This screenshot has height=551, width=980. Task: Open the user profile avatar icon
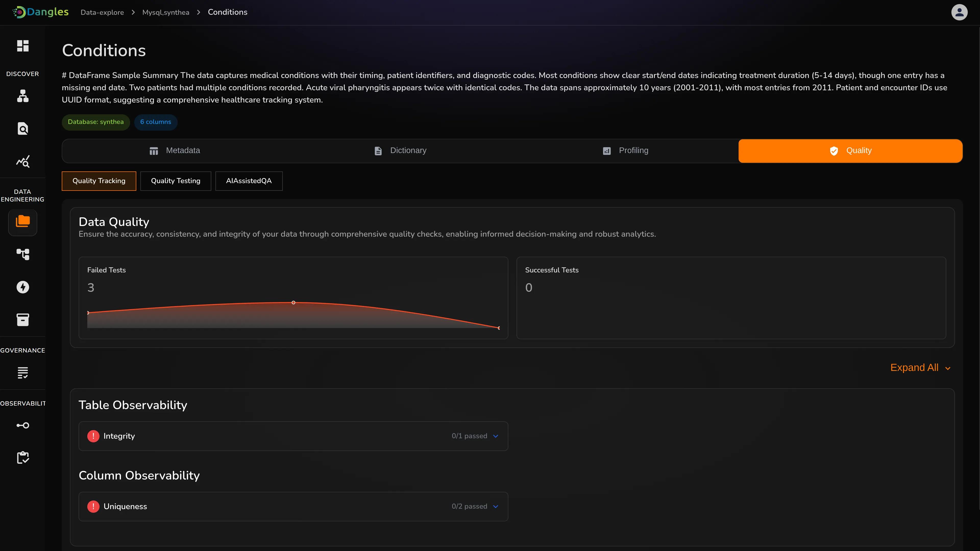point(959,12)
